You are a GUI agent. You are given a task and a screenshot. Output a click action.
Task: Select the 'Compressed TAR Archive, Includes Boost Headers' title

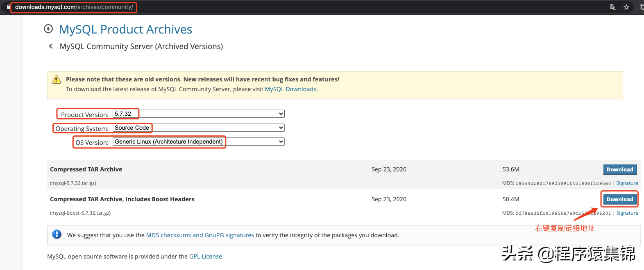click(x=122, y=199)
